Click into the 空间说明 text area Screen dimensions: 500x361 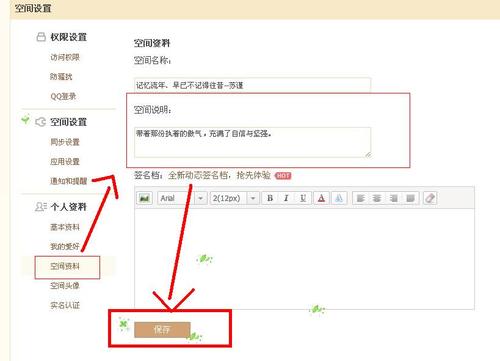(x=253, y=142)
